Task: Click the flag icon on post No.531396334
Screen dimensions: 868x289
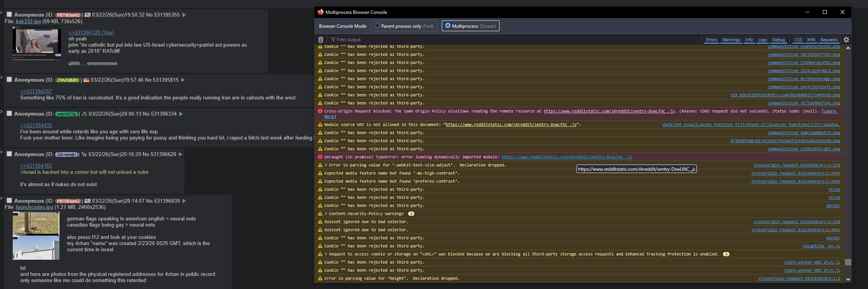Action: pyautogui.click(x=84, y=114)
